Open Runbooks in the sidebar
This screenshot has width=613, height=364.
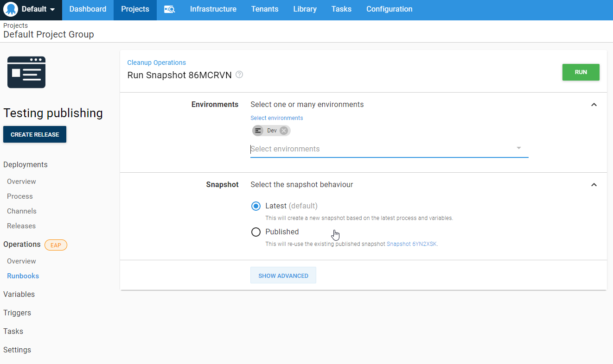click(23, 276)
